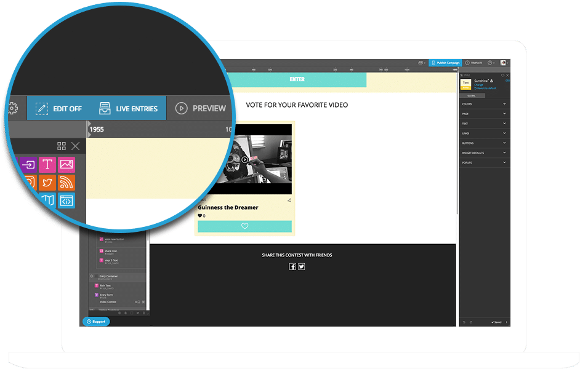Pick the embed code widget

pyautogui.click(x=66, y=200)
